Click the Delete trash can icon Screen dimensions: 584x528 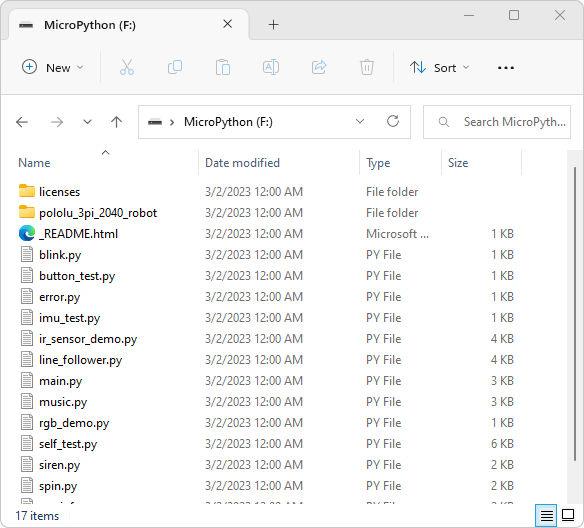(x=367, y=68)
